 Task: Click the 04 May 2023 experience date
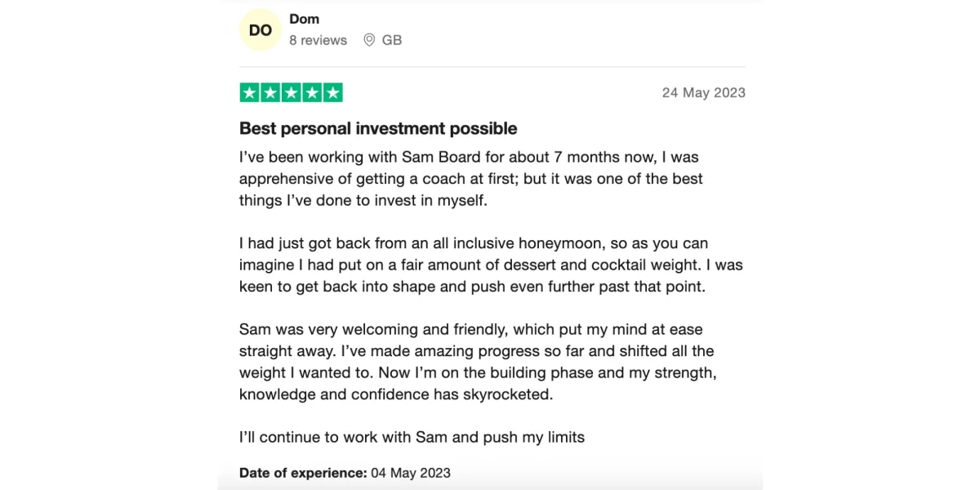click(x=411, y=473)
